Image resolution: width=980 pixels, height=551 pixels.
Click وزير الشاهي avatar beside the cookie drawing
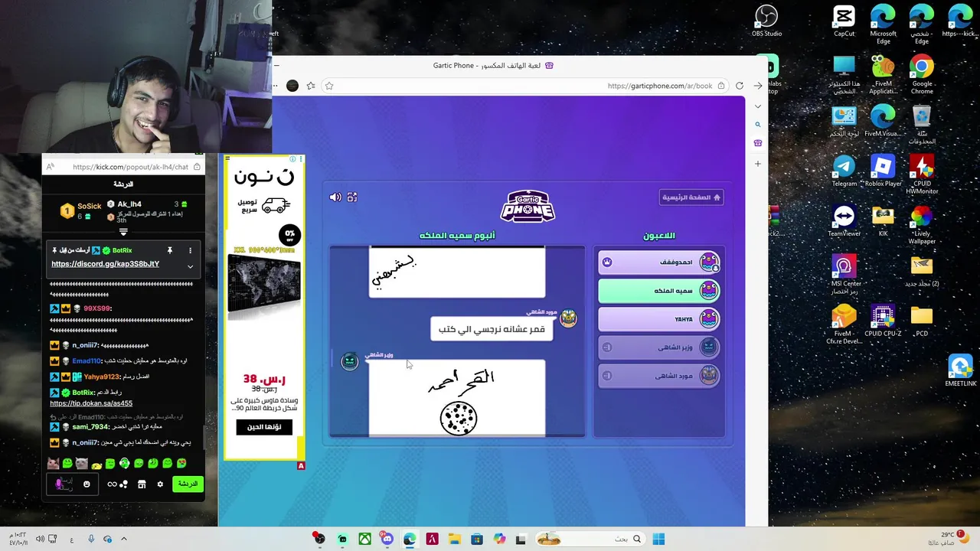click(350, 361)
